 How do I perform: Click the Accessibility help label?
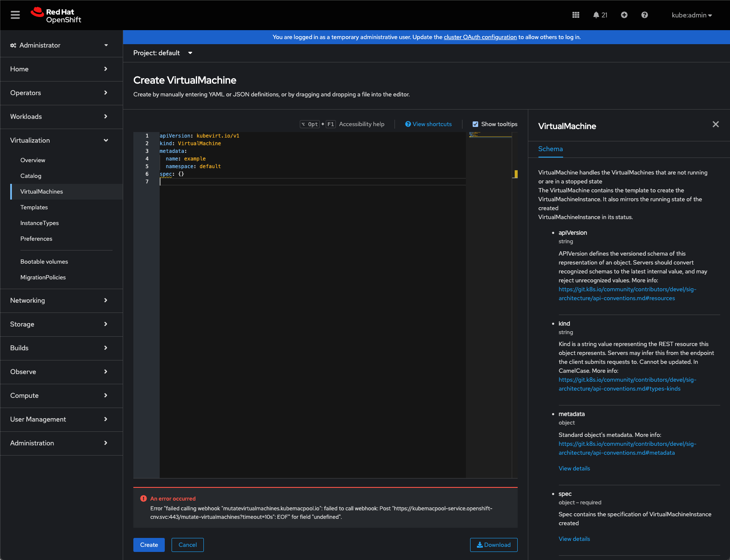click(x=361, y=124)
